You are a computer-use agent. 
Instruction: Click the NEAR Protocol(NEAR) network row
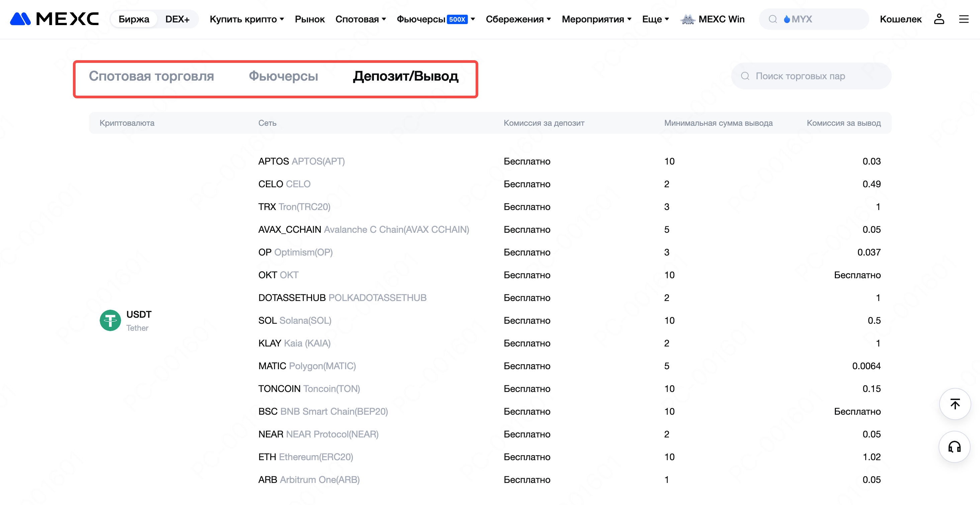click(x=570, y=434)
